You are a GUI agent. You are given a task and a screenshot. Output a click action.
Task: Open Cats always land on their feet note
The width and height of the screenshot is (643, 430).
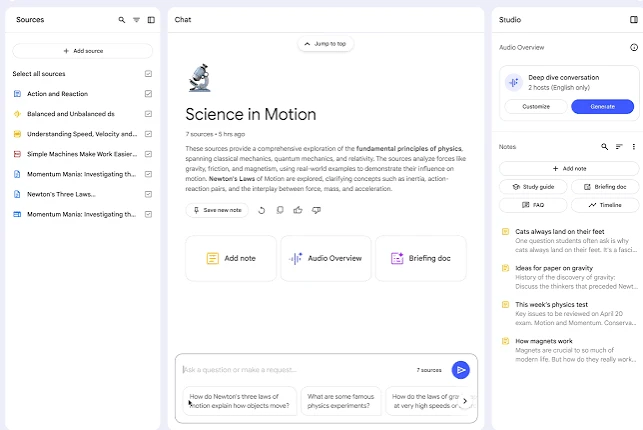click(x=570, y=241)
